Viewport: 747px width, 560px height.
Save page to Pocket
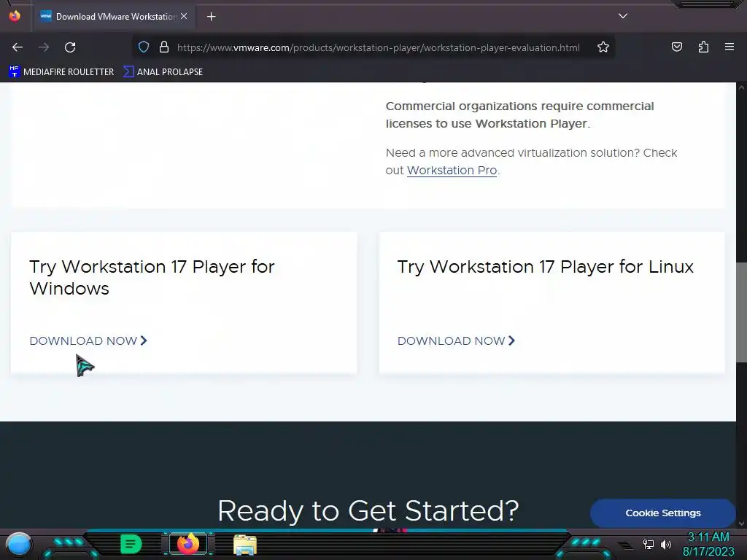point(677,47)
